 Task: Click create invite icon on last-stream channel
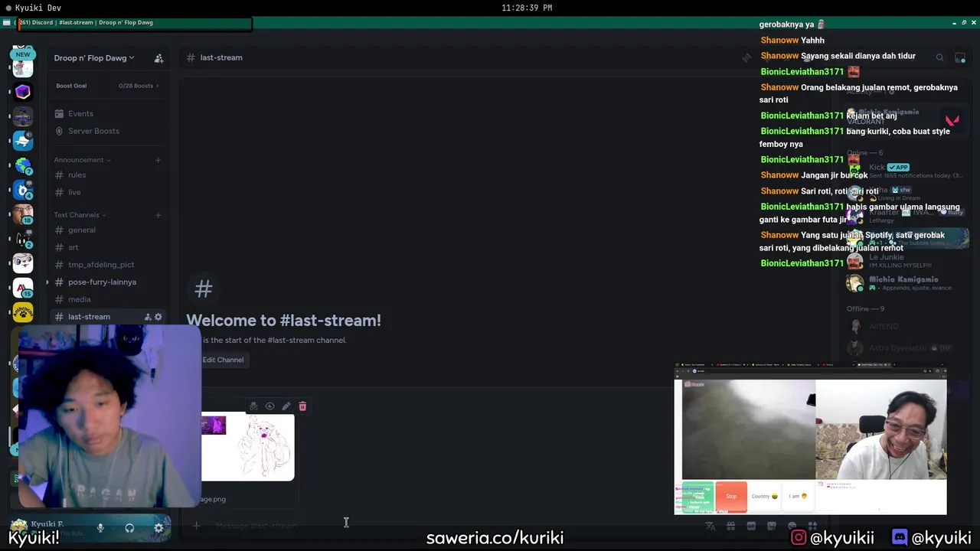tap(148, 317)
